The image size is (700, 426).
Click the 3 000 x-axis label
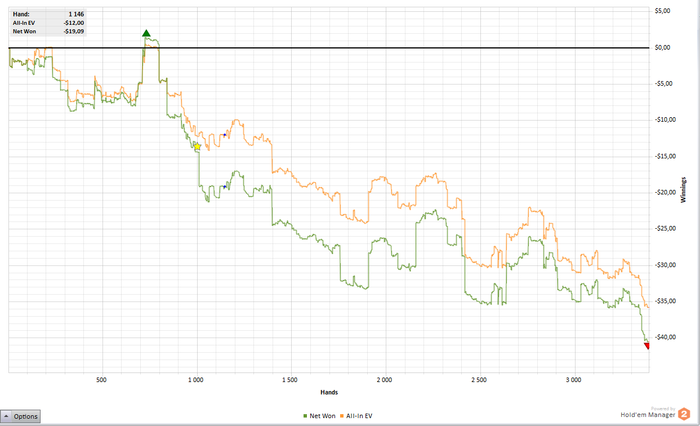tap(573, 380)
